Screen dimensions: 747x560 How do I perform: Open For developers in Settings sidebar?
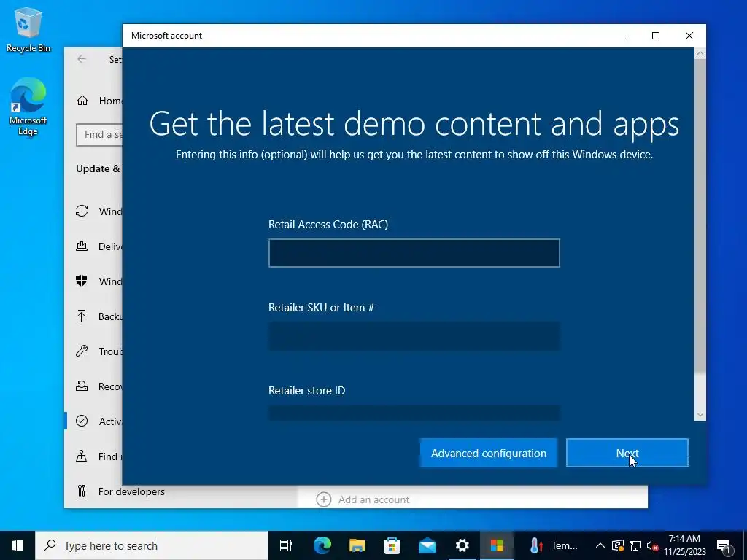point(131,491)
